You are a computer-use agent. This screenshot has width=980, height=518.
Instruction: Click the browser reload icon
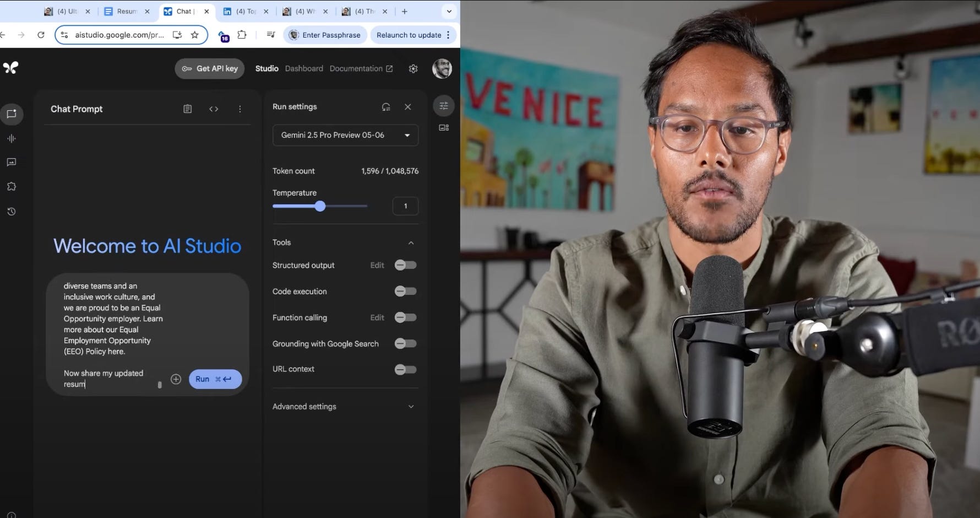[41, 35]
